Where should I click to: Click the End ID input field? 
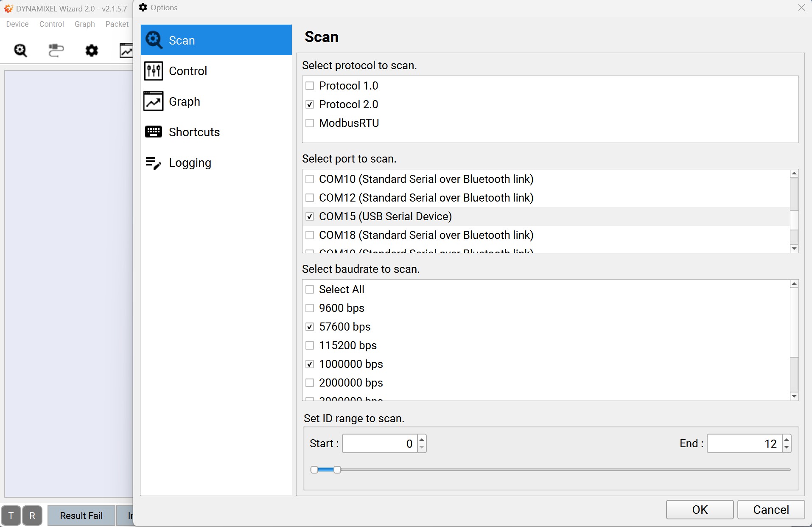745,443
